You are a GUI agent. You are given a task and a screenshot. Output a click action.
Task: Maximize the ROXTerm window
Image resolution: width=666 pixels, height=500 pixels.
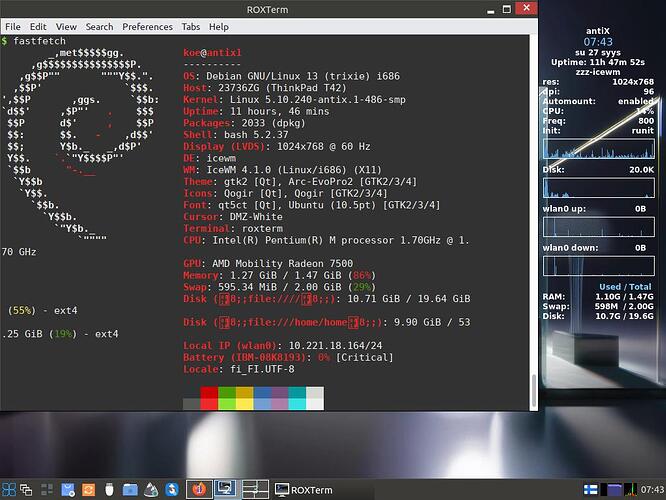(x=507, y=9)
